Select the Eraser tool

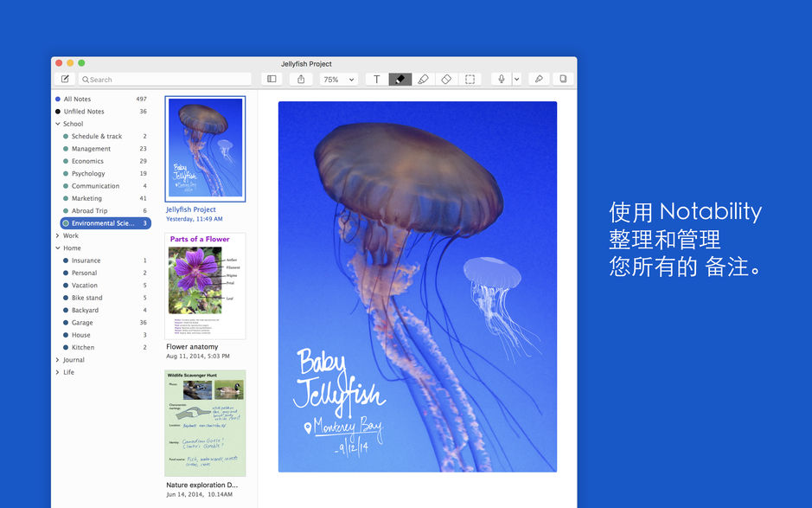445,79
